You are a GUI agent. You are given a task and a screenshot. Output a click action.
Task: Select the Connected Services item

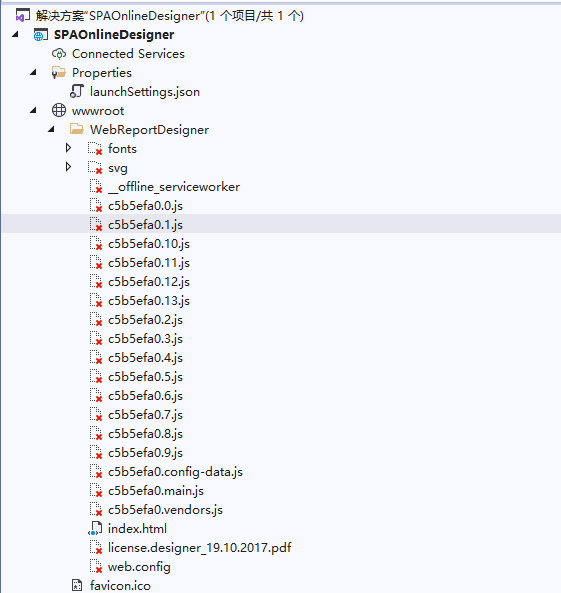[128, 54]
